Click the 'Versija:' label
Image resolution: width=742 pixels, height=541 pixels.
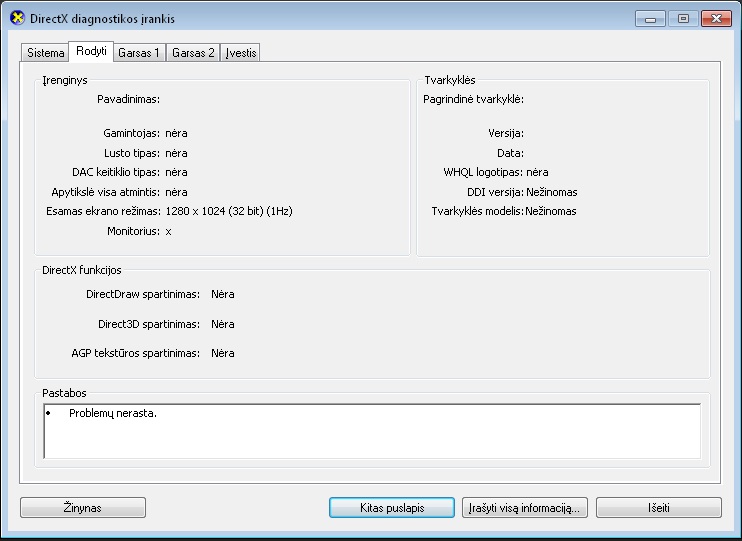click(x=506, y=133)
